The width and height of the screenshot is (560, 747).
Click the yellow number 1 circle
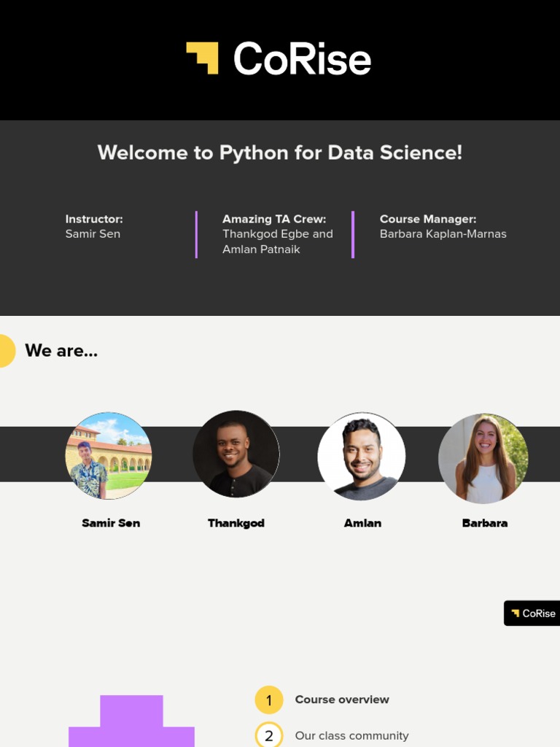(268, 700)
